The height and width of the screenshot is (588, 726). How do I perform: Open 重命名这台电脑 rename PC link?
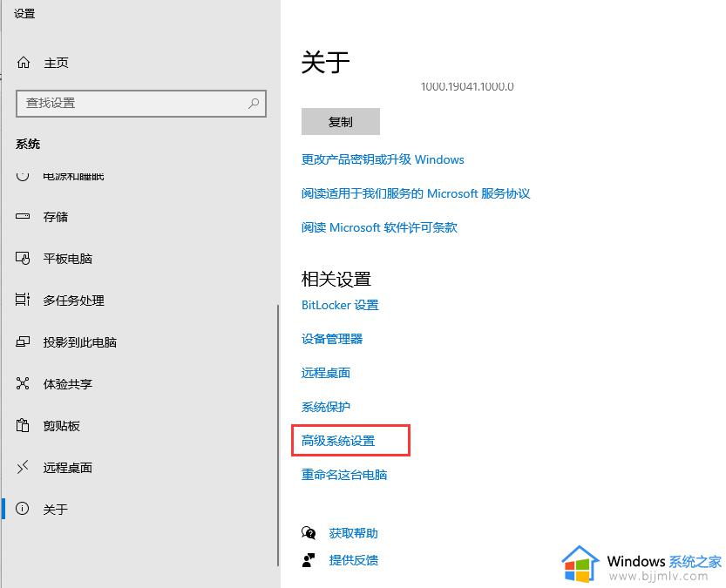tap(344, 474)
